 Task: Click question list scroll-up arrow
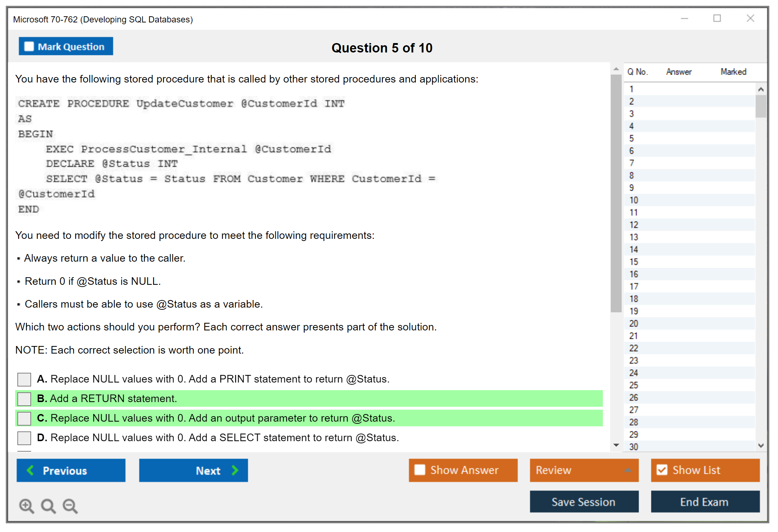tap(761, 89)
